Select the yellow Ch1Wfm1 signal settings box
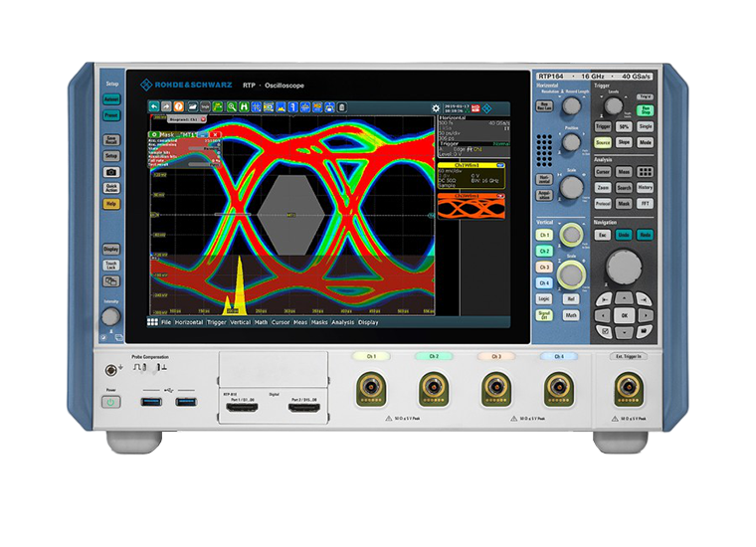 click(472, 175)
